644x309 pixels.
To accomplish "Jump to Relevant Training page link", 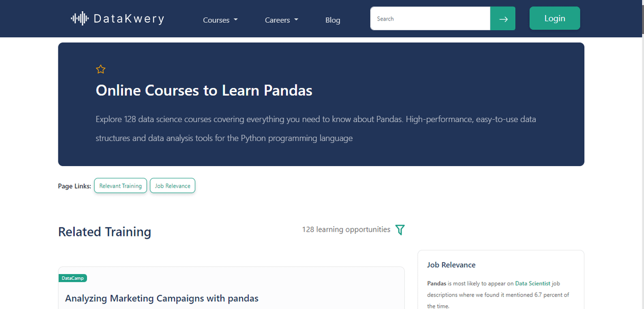I will [x=120, y=186].
